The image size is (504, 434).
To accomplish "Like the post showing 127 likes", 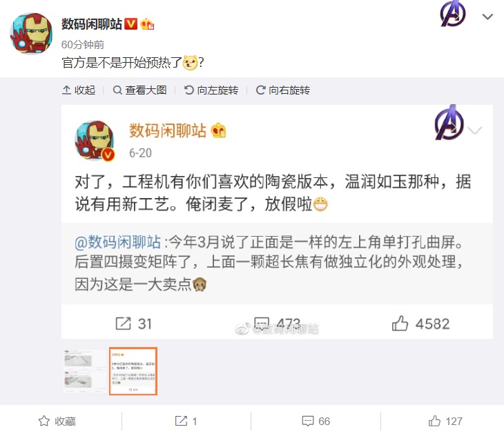I will (x=445, y=421).
